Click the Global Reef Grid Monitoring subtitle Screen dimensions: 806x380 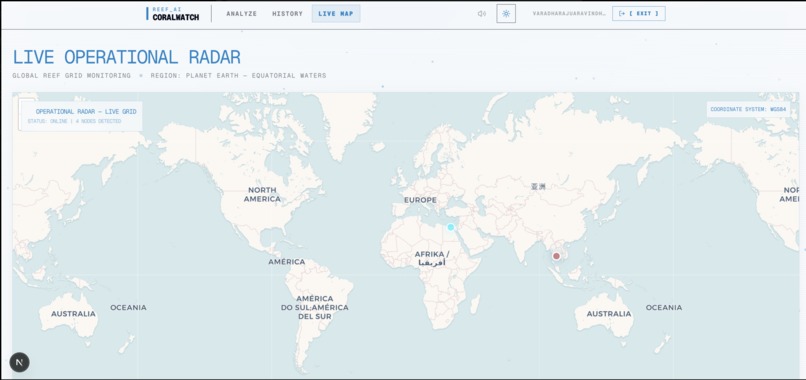pyautogui.click(x=71, y=76)
